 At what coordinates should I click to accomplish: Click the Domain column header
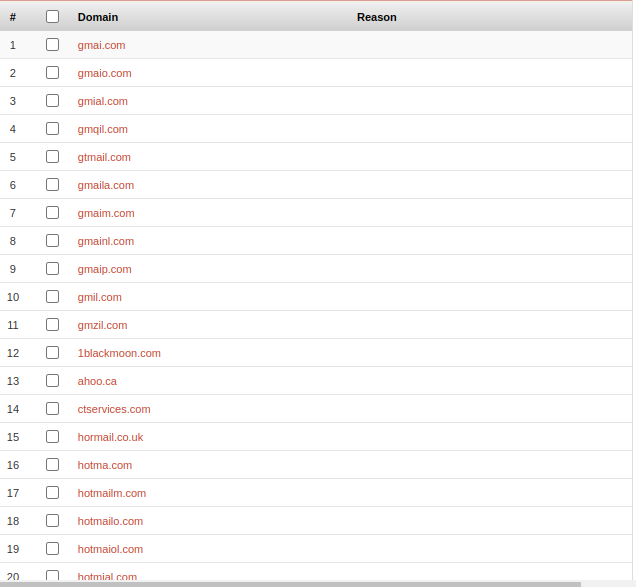[x=98, y=17]
